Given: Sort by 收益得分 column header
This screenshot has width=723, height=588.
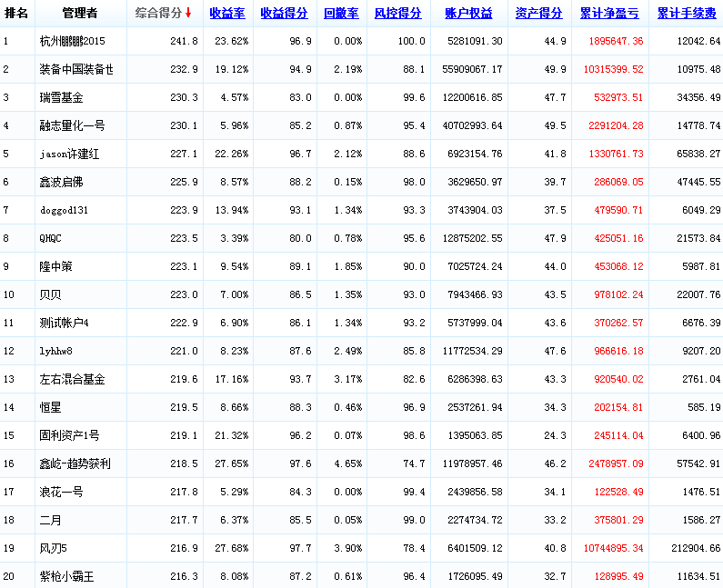Looking at the screenshot, I should tap(284, 14).
